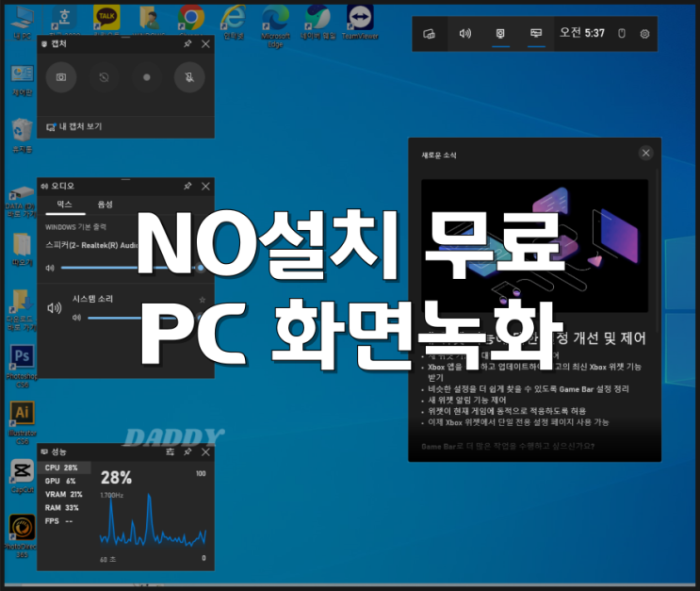700x591 pixels.
Task: Toggle the performance widget from the Game Bar
Action: [x=536, y=34]
